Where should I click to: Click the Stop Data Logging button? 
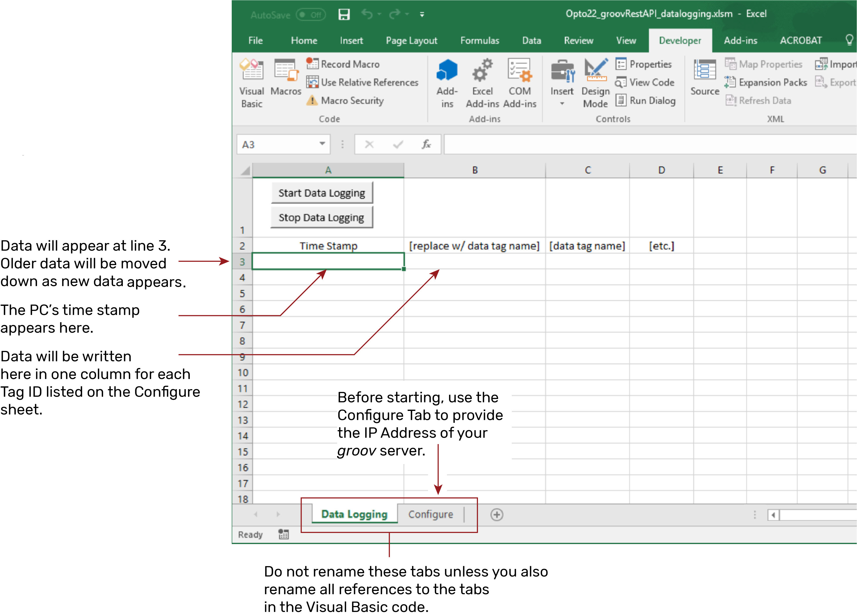[x=322, y=217]
